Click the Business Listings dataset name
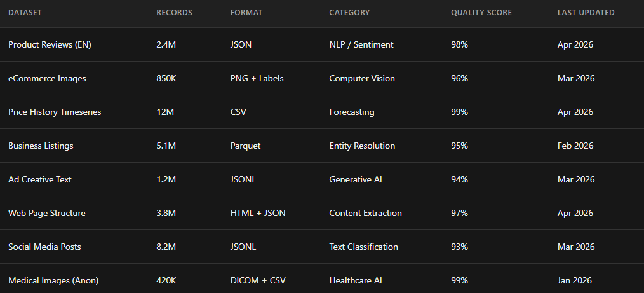Viewport: 644px width, 293px height. (41, 146)
